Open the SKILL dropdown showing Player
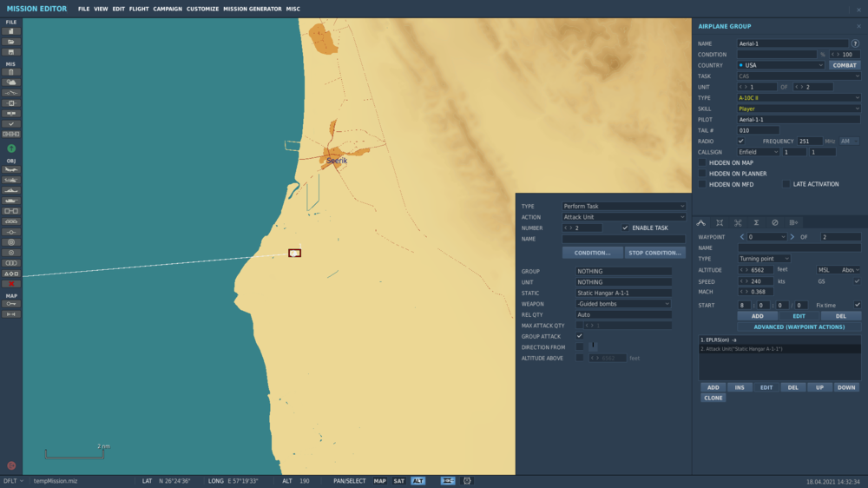The width and height of the screenshot is (868, 488). pyautogui.click(x=799, y=109)
